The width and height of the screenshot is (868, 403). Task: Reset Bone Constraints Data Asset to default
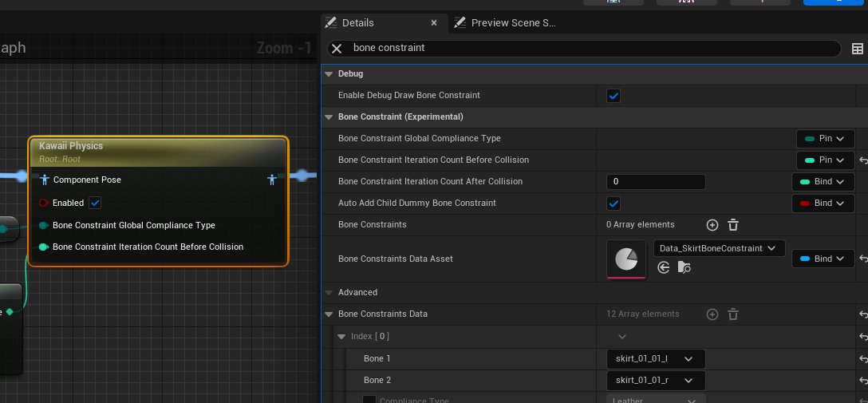point(863,259)
